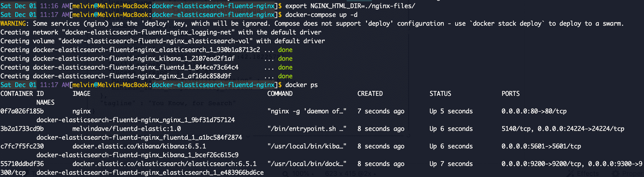This screenshot has height=177, width=644.
Task: Click the image 'docker.elastic.co/kibana/kibana:6.5.1'
Action: (139, 146)
